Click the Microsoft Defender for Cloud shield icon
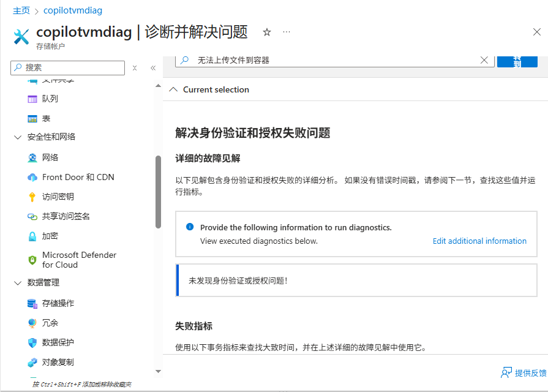Screen dimensions: 548x392 [x=32, y=260]
